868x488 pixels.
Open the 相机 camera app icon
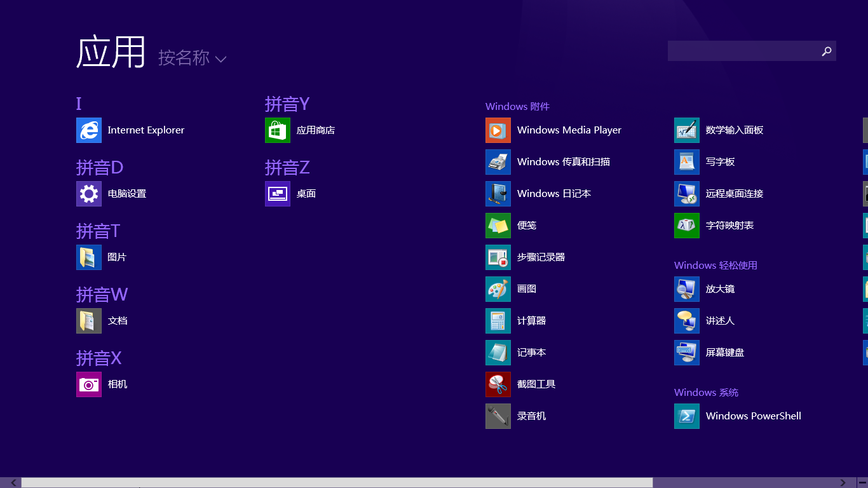89,384
